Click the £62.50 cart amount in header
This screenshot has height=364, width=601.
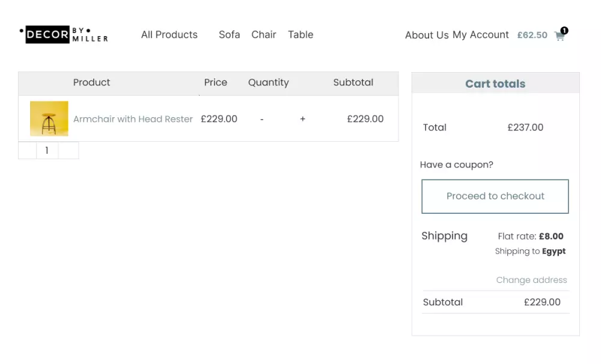[532, 35]
